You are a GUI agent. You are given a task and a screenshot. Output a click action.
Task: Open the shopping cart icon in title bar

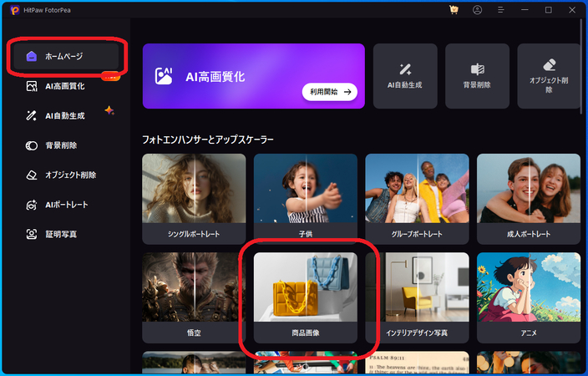point(454,10)
